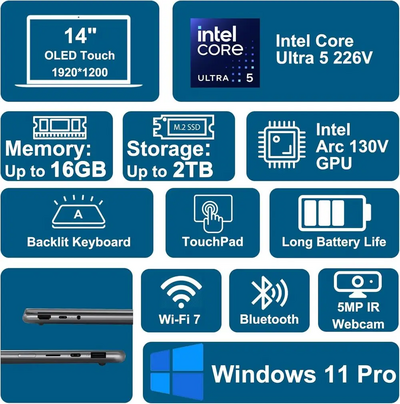The width and height of the screenshot is (400, 404).
Task: Click the 'Intel Arc 130V GPU' label
Action: pos(352,146)
